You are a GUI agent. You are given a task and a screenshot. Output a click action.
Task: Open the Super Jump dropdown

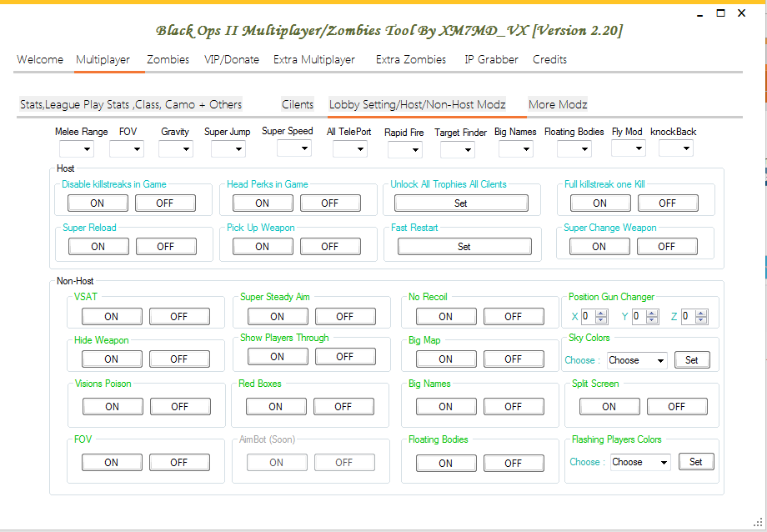pos(228,148)
